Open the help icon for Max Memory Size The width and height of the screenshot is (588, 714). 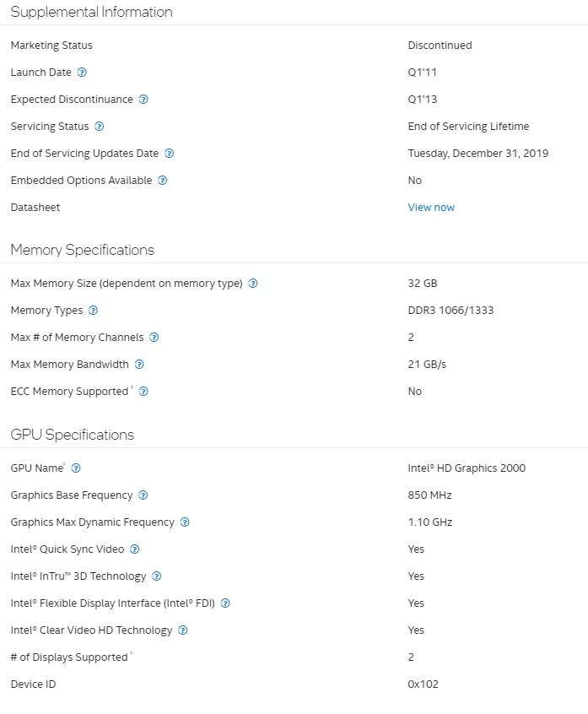click(253, 284)
